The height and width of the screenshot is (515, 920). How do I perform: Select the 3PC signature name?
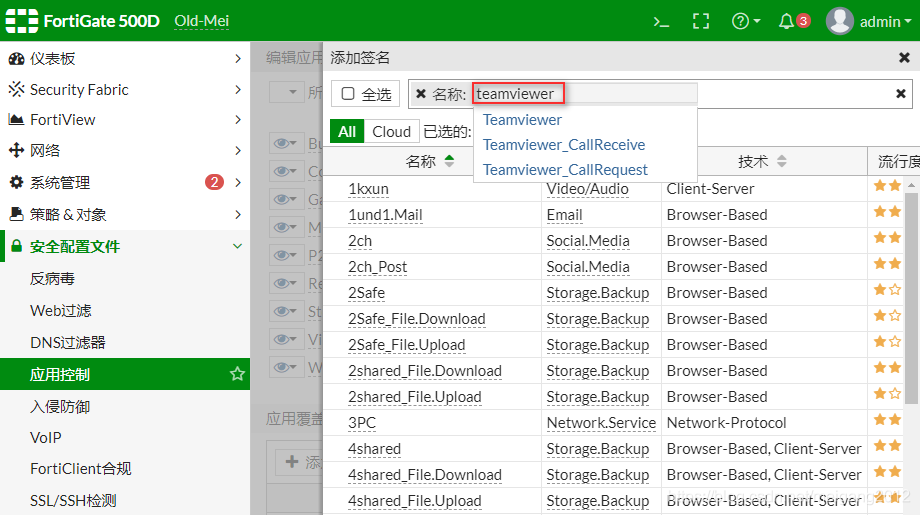coord(361,423)
